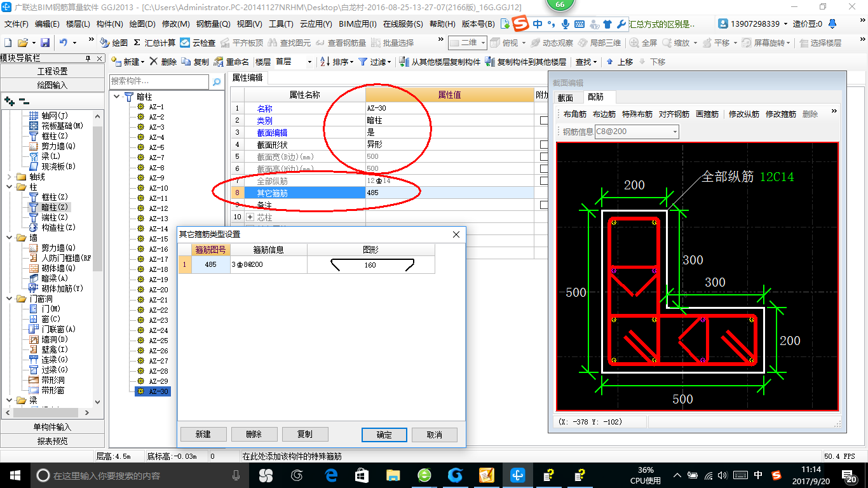Click 新建 button in stirrup dialog
The image size is (868, 488).
[x=203, y=434]
